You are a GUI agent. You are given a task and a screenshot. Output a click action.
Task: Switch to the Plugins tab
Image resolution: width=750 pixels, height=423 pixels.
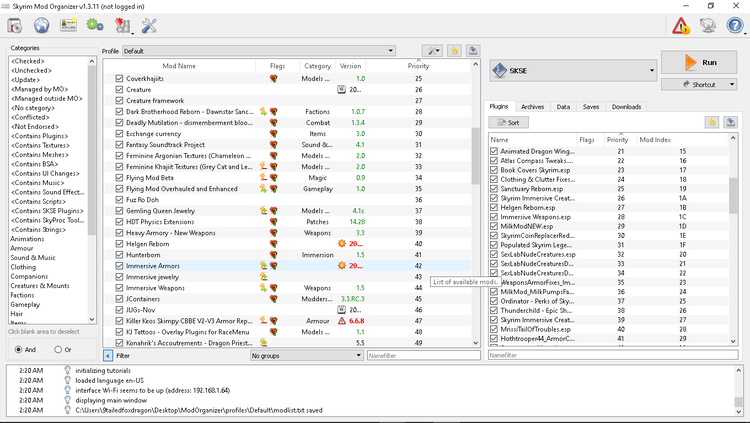pos(499,107)
